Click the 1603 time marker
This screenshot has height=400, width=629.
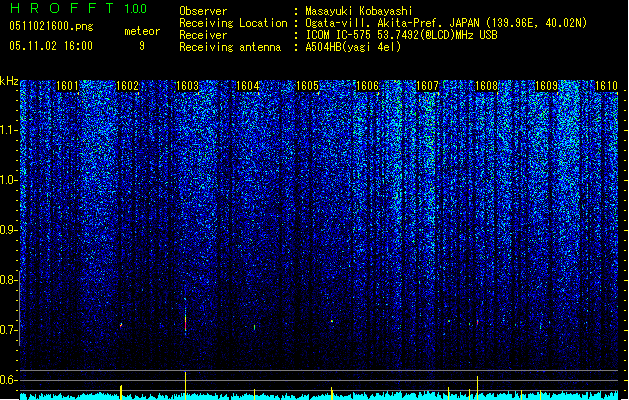click(x=187, y=86)
